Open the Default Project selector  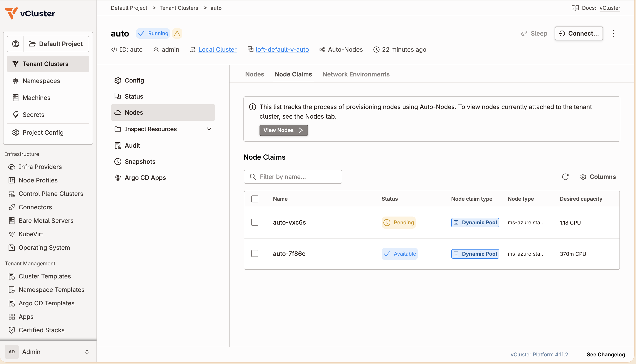[x=56, y=44]
